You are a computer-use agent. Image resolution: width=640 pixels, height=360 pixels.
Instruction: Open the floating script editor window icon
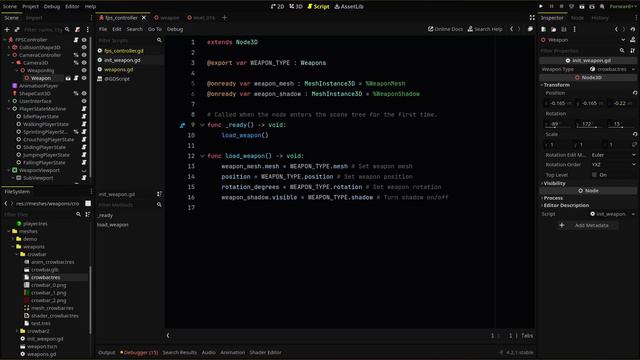tap(530, 29)
